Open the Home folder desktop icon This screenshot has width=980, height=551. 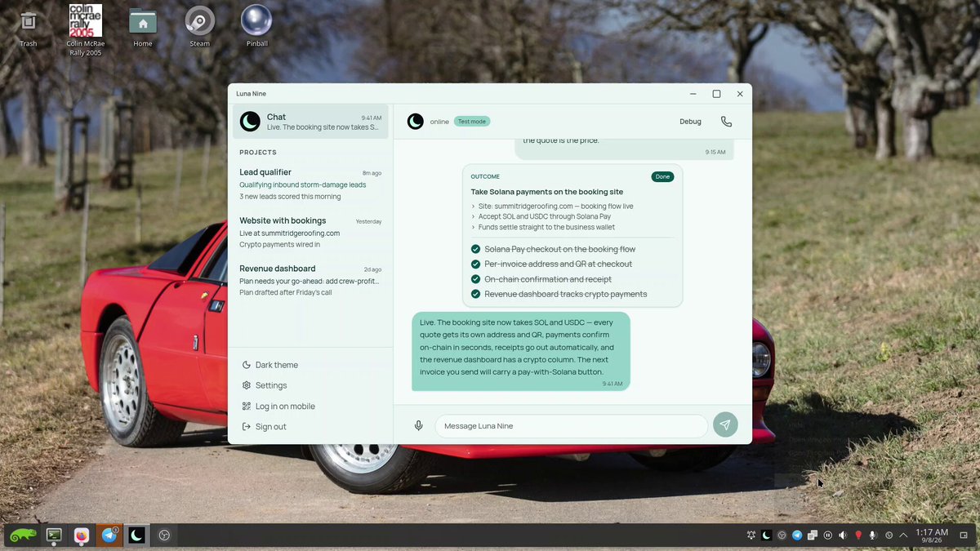[x=143, y=26]
